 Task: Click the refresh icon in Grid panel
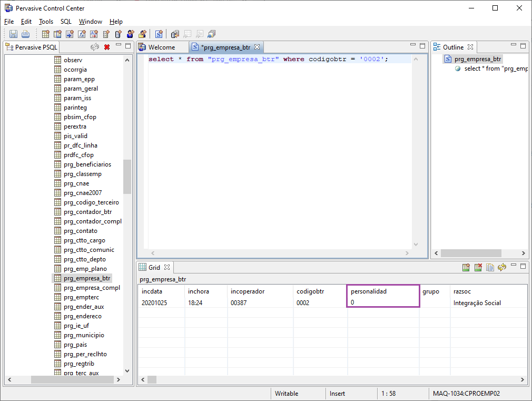(x=502, y=268)
